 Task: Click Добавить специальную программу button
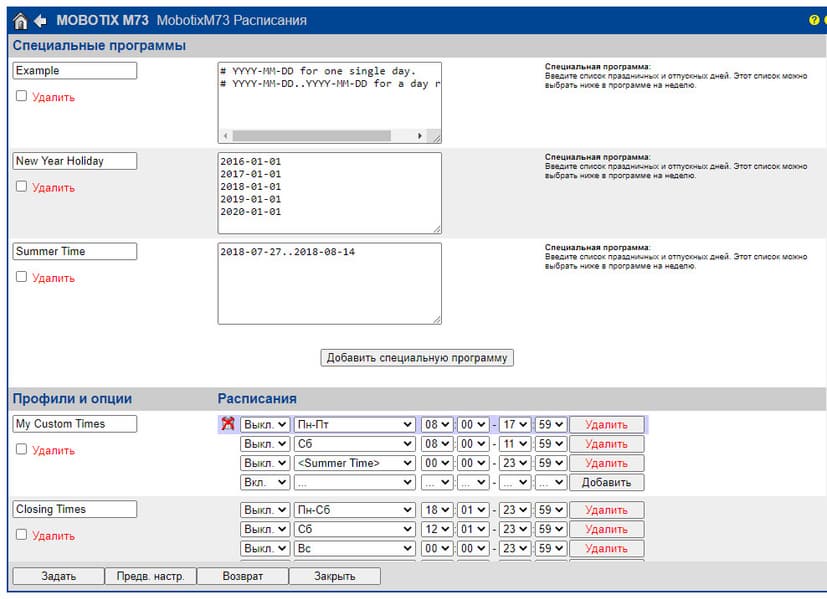coord(417,358)
